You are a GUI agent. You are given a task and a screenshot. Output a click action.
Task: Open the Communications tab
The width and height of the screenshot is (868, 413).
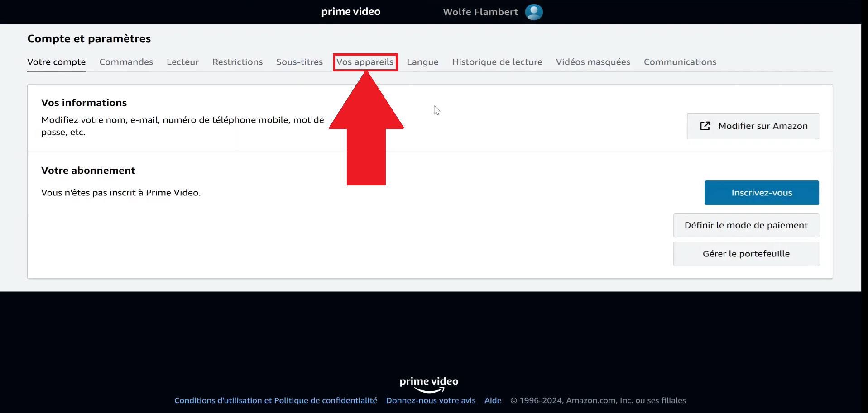click(680, 62)
